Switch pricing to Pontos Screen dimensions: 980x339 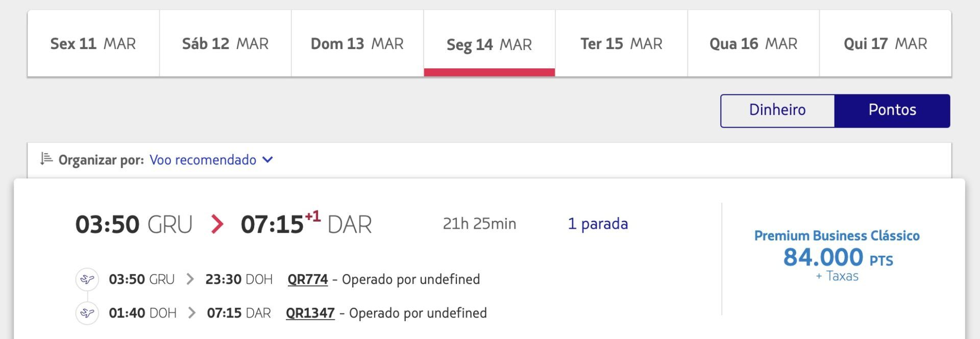coord(892,110)
